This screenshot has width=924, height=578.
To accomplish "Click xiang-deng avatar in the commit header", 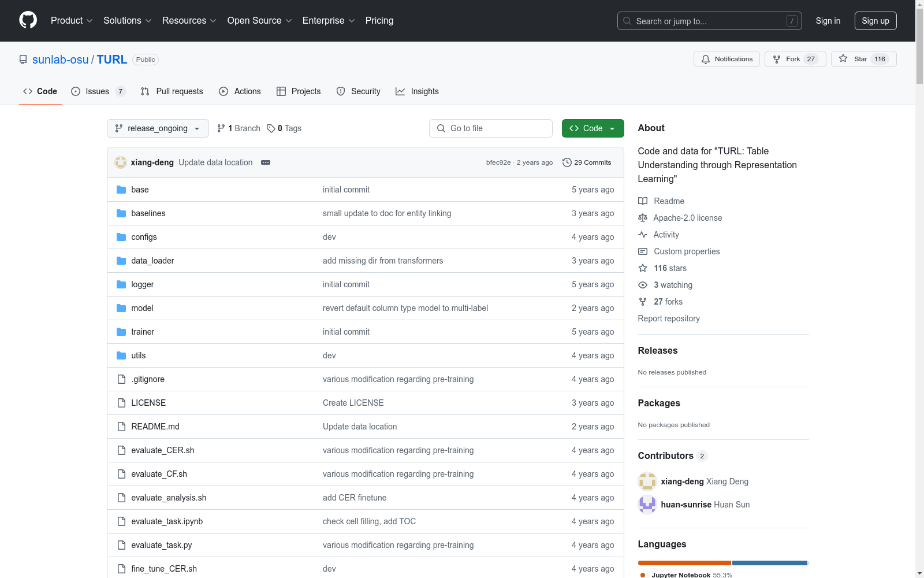I will click(x=121, y=162).
